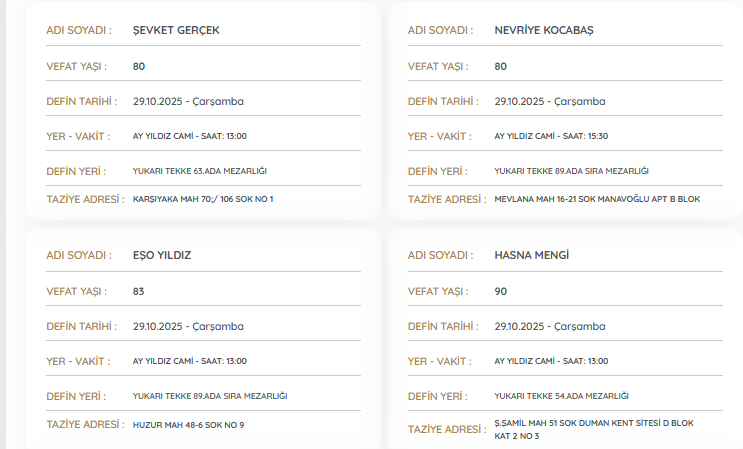Click the age value 90 in Hasna Mengi card

pyautogui.click(x=501, y=292)
